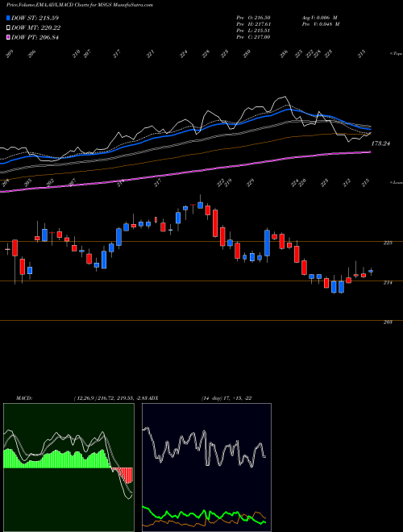Click the last blue candlestick on the right
403x532 pixels.
click(x=371, y=271)
